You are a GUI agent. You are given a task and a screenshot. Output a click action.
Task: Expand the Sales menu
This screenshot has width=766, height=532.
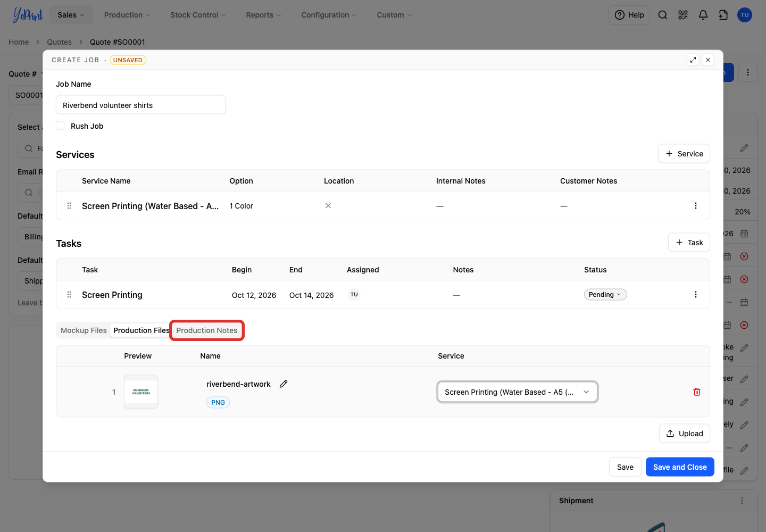71,15
